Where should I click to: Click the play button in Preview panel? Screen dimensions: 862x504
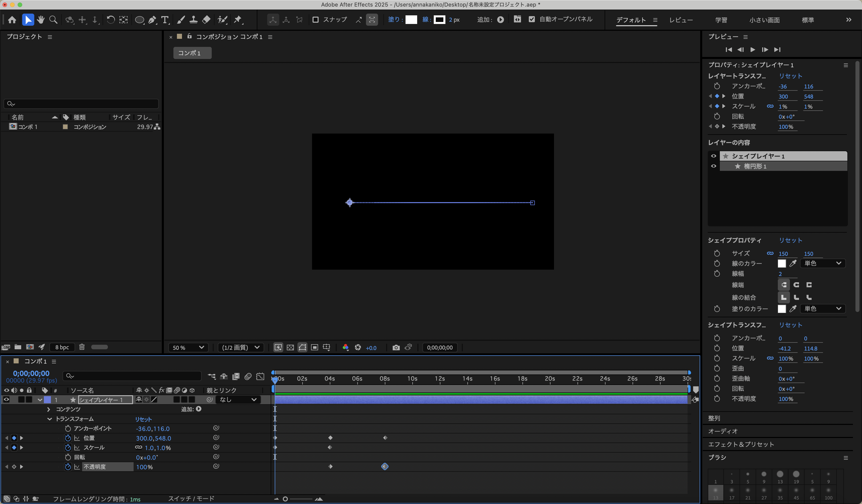pyautogui.click(x=753, y=50)
